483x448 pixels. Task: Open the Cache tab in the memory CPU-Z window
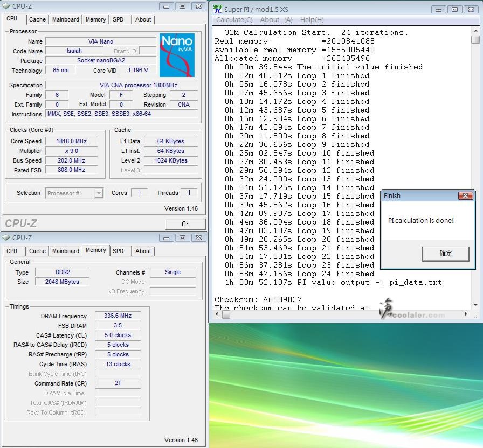(x=37, y=251)
